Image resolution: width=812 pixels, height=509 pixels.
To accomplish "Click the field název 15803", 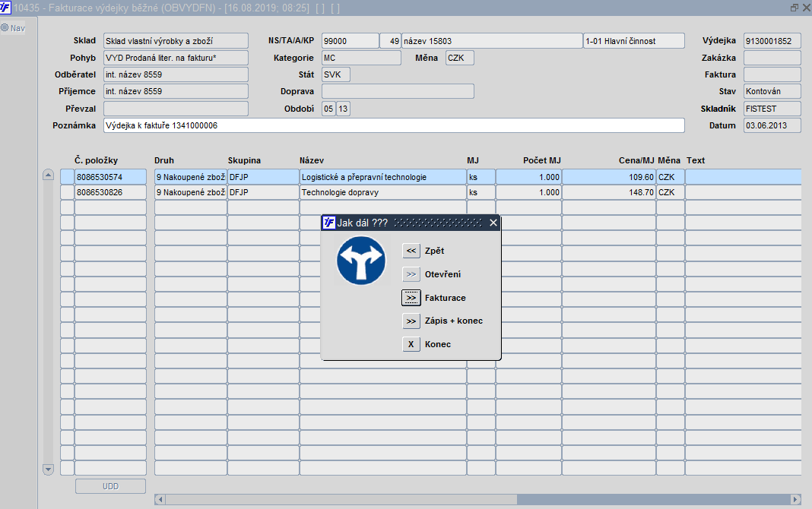I will coord(492,41).
